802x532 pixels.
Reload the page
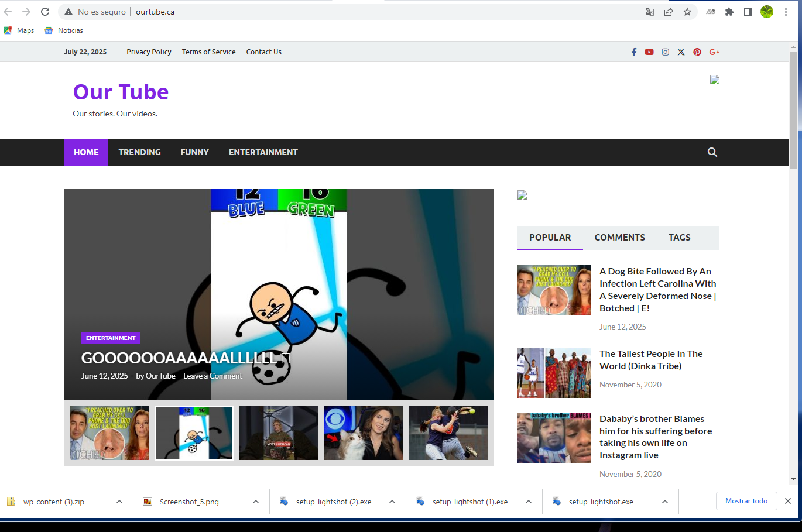click(45, 12)
